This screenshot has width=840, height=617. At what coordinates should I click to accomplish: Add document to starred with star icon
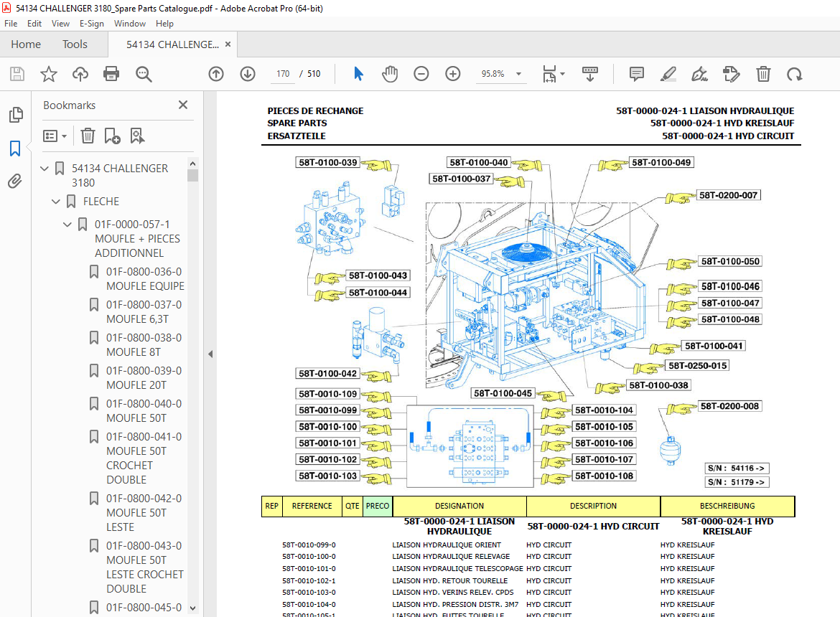49,74
